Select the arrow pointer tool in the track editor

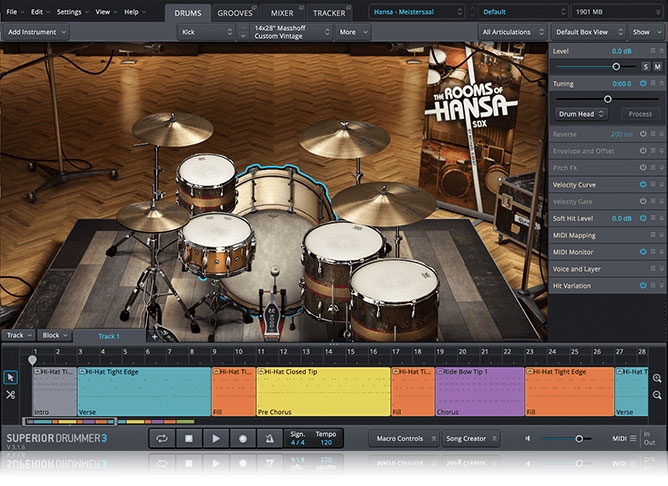[x=11, y=377]
